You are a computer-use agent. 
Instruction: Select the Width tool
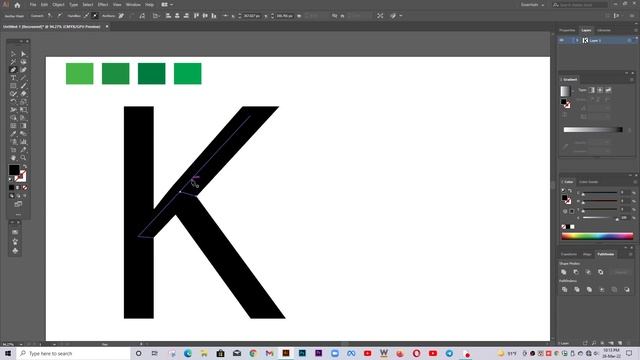coord(13,110)
